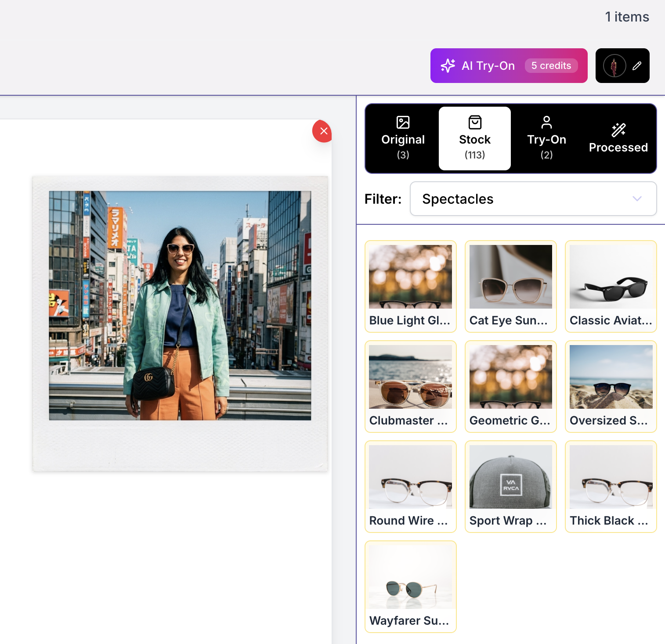Switch to the Try-On (2) tab

[546, 138]
